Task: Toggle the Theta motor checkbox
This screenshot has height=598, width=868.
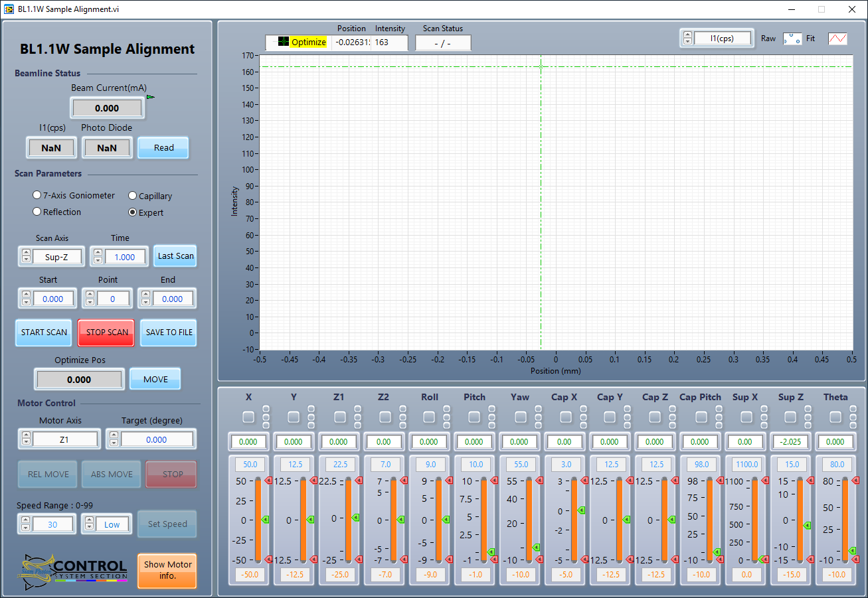Action: point(835,417)
